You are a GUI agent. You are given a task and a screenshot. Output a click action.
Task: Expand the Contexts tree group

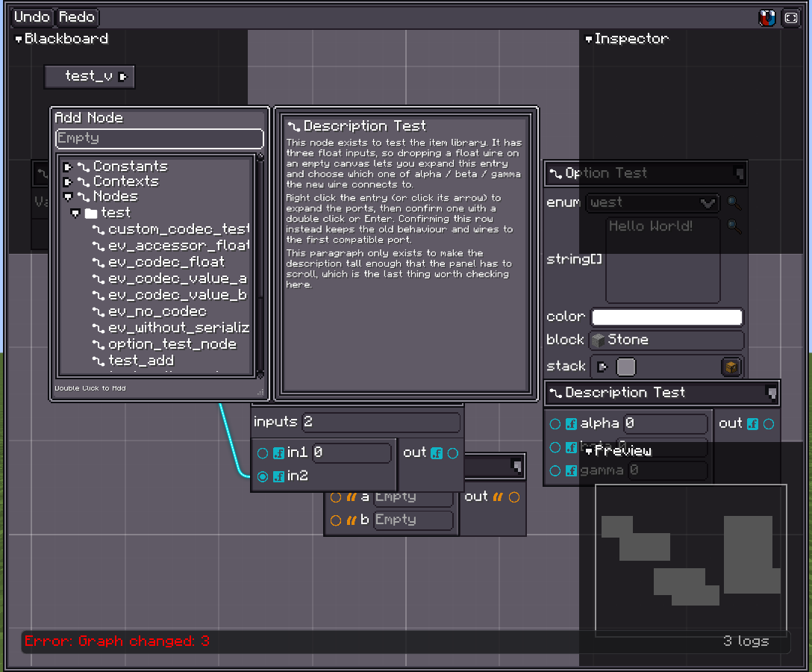67,182
